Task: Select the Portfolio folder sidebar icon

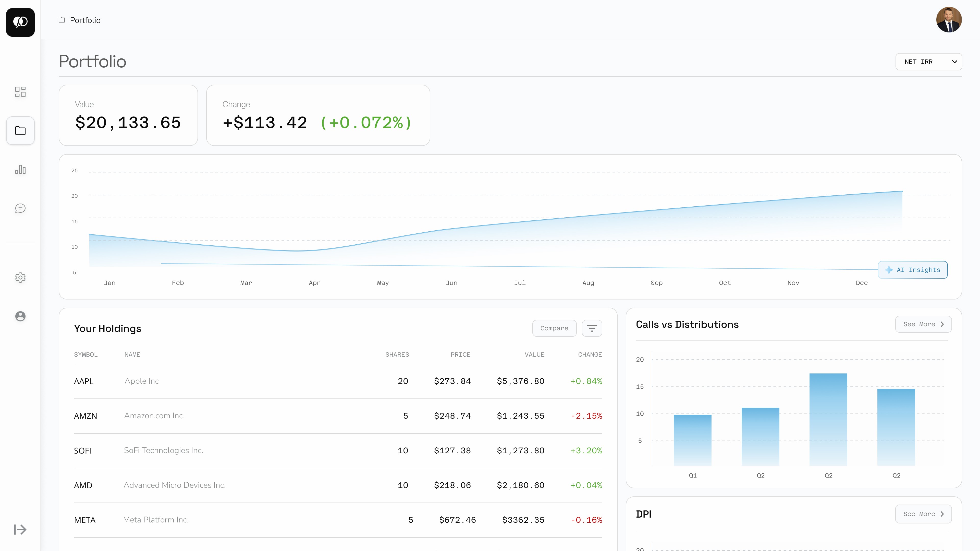Action: [20, 131]
